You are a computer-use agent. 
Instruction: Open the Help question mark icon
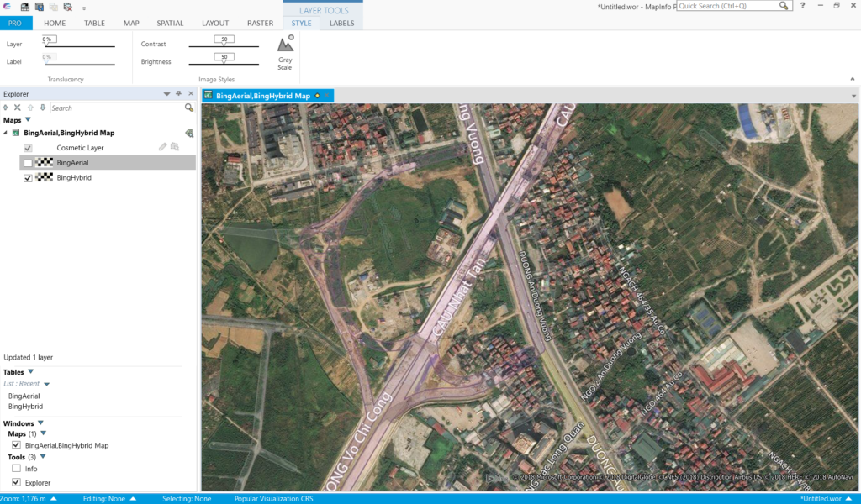pyautogui.click(x=803, y=6)
